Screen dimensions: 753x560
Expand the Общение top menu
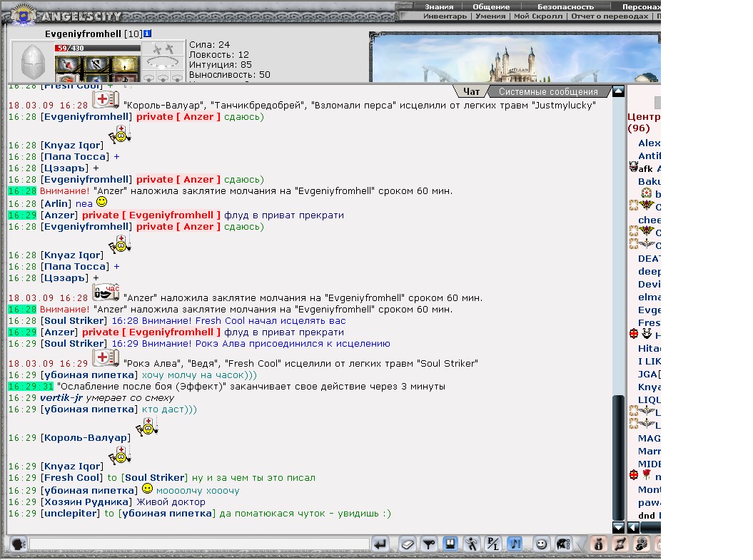(491, 6)
